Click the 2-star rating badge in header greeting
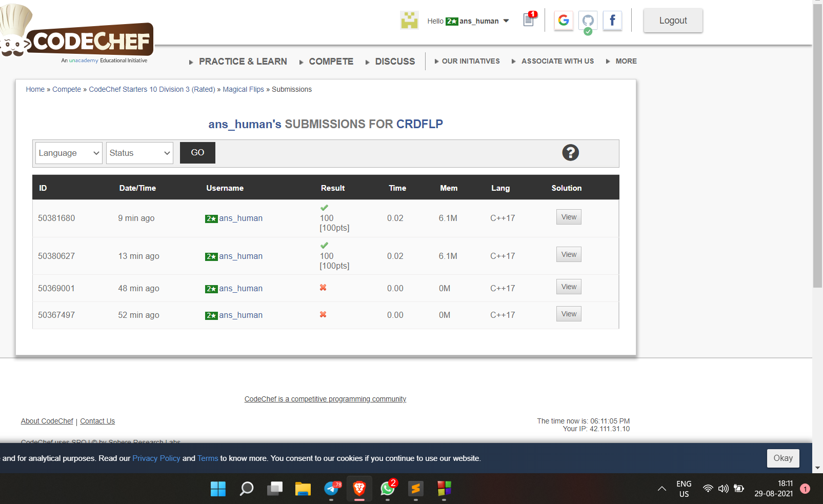Screen dimensions: 823x504 [x=452, y=21]
